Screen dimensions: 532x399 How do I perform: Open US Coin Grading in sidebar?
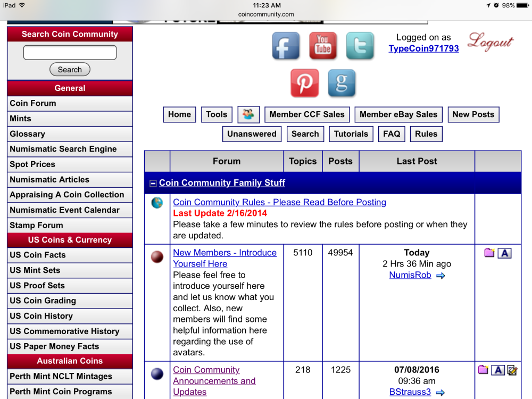click(x=70, y=301)
